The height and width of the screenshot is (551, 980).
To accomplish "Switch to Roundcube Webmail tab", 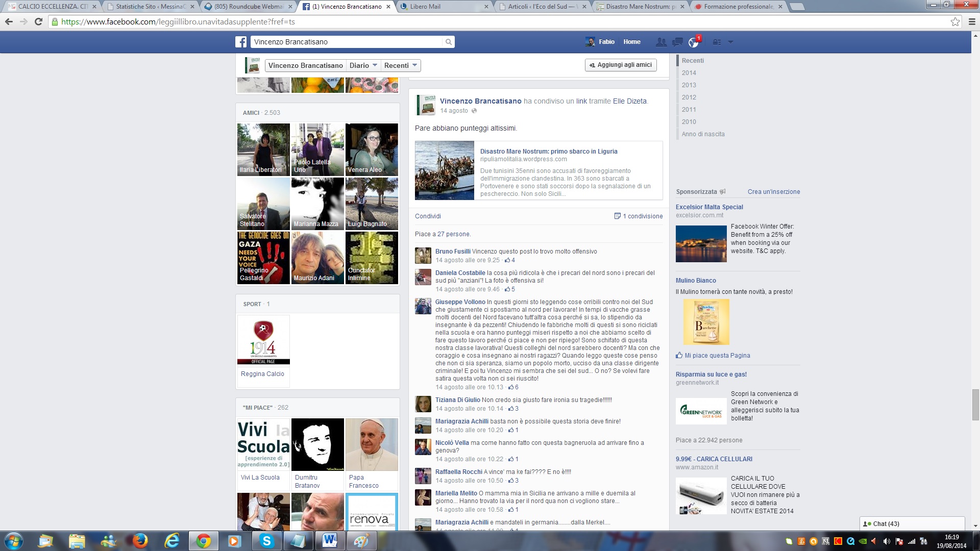I will (x=247, y=7).
